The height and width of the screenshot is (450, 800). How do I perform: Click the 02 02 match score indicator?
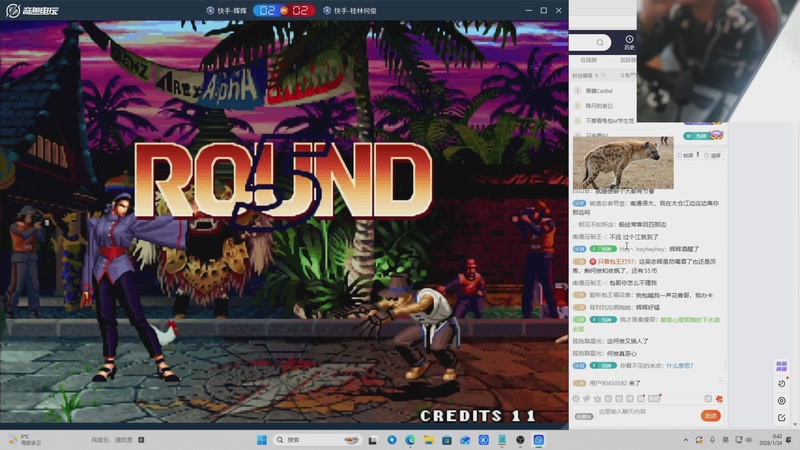(284, 10)
